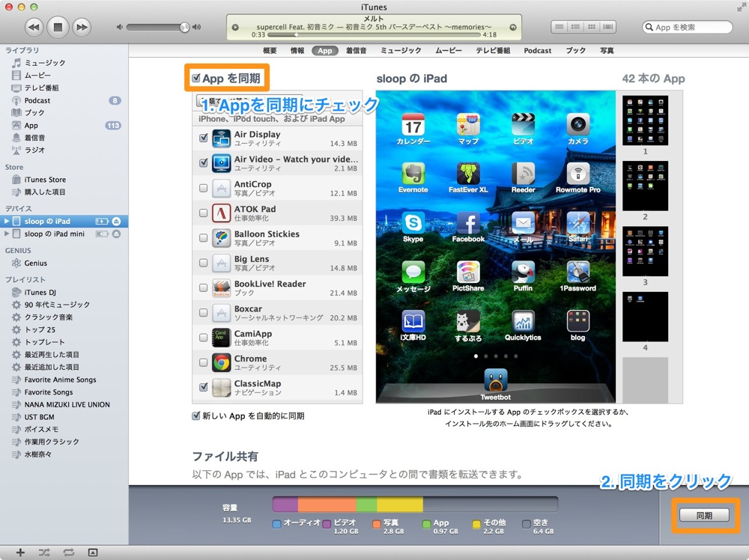Image resolution: width=749 pixels, height=560 pixels.
Task: Expand sloop の iPad mini device tree
Action: pyautogui.click(x=7, y=234)
